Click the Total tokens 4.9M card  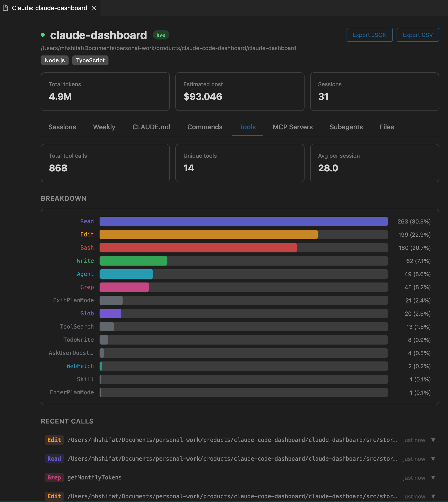click(105, 92)
